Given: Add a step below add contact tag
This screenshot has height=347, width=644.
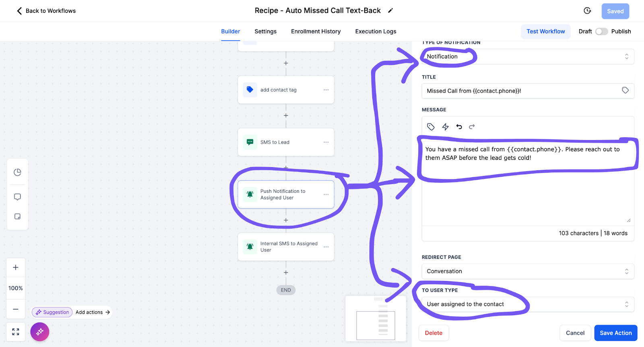Looking at the screenshot, I should pos(286,116).
